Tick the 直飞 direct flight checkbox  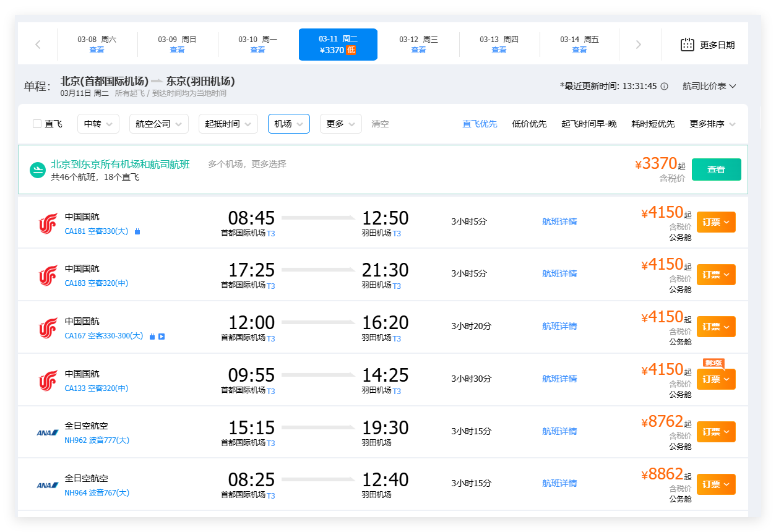click(37, 124)
